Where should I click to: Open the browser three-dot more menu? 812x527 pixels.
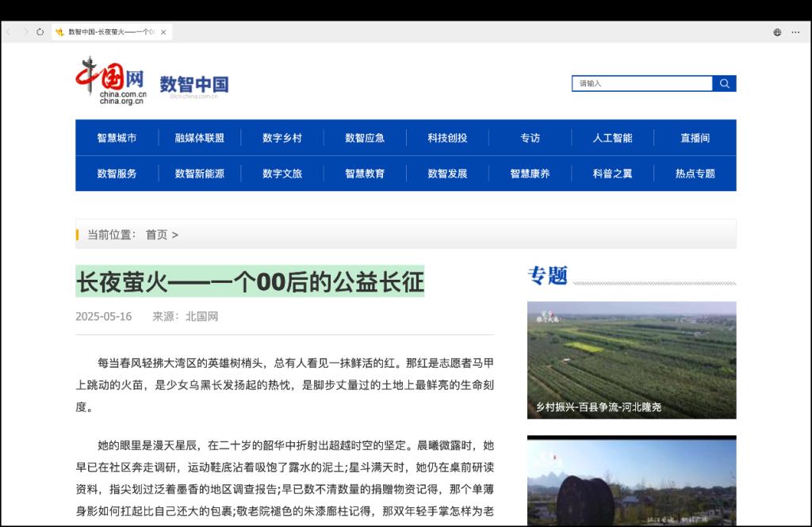[795, 32]
